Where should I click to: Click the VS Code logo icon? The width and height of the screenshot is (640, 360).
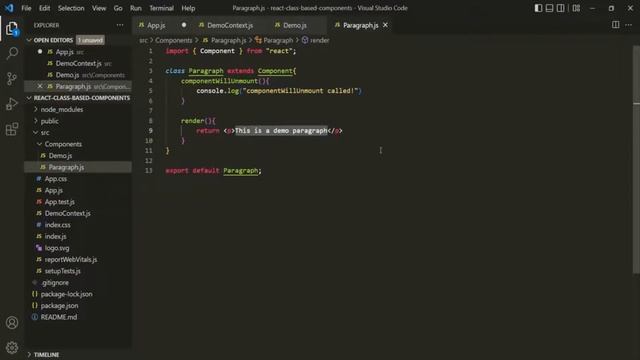(x=9, y=8)
